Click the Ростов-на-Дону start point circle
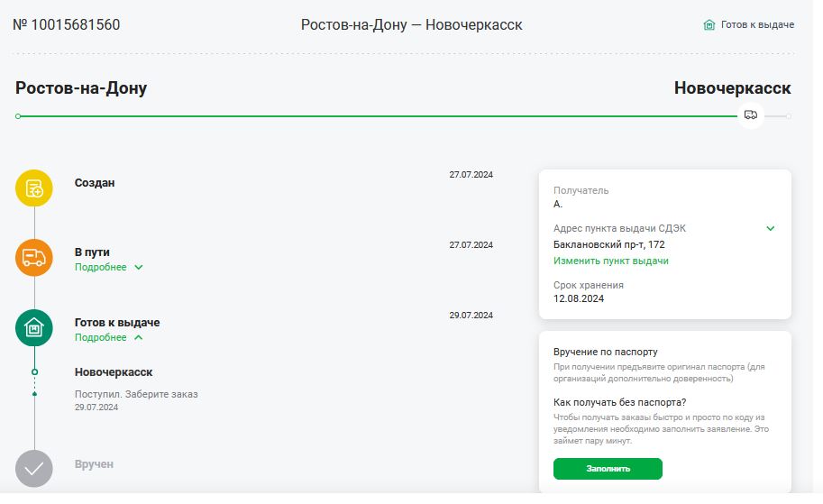This screenshot has width=823, height=504. [x=18, y=116]
